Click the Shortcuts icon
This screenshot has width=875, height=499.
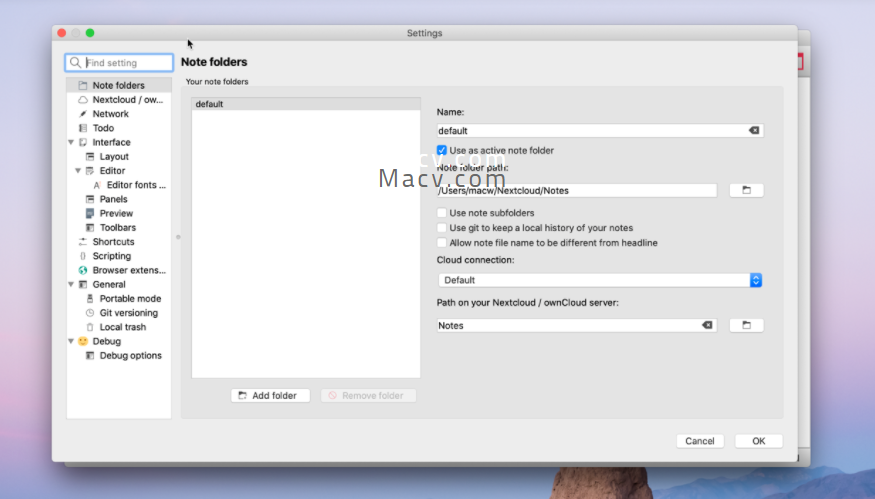83,242
